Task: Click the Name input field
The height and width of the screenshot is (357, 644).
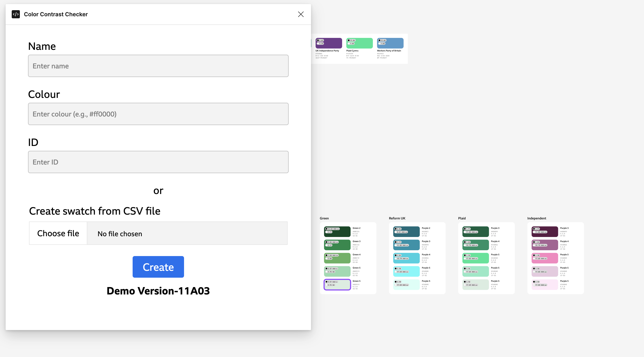Action: [158, 66]
